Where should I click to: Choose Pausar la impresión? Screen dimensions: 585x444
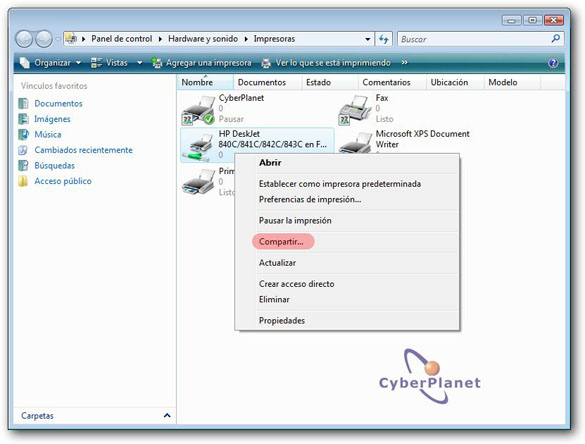tap(295, 221)
